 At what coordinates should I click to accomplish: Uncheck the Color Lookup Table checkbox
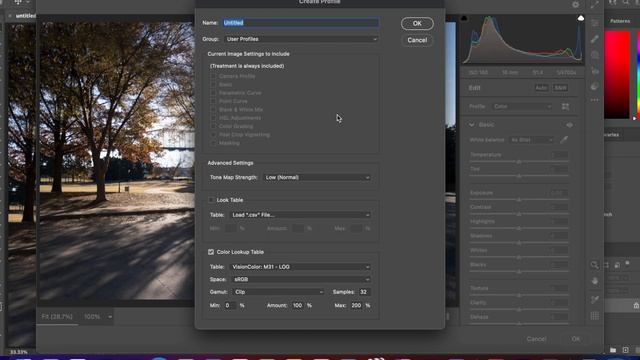coord(211,252)
